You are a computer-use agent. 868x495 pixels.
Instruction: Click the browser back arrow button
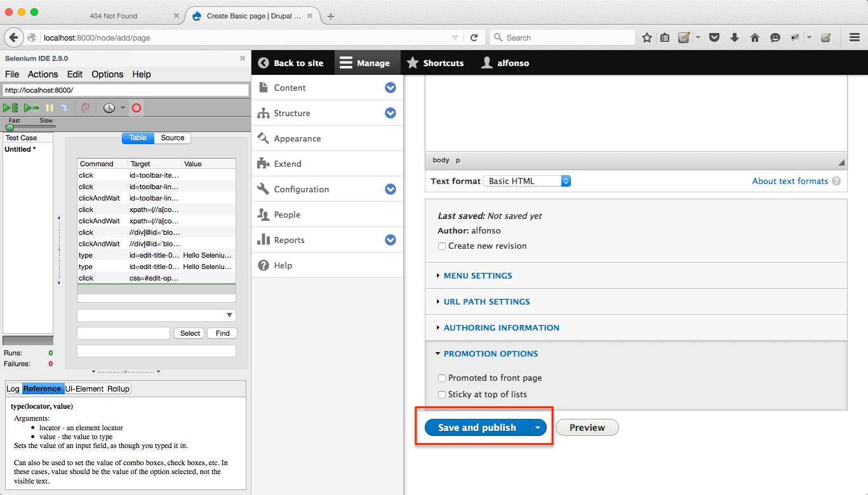point(13,37)
